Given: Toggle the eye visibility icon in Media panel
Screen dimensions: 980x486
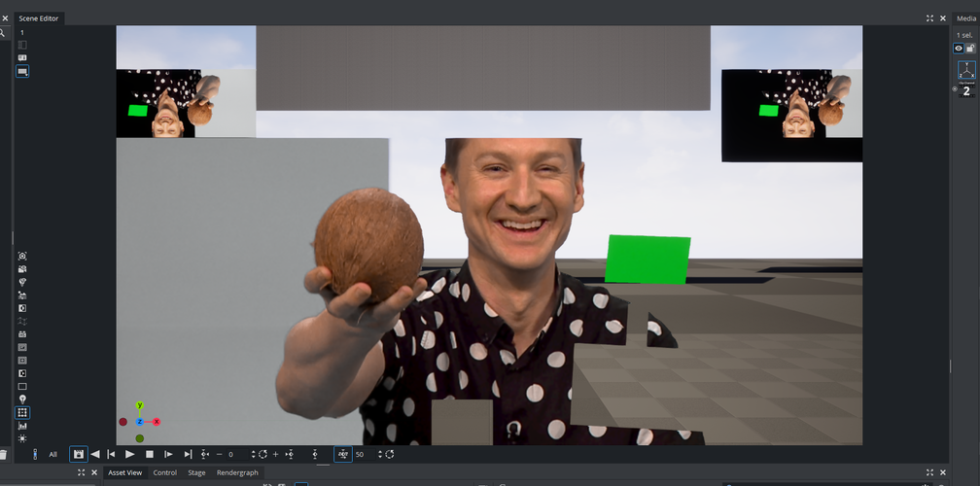Looking at the screenshot, I should pos(959,49).
